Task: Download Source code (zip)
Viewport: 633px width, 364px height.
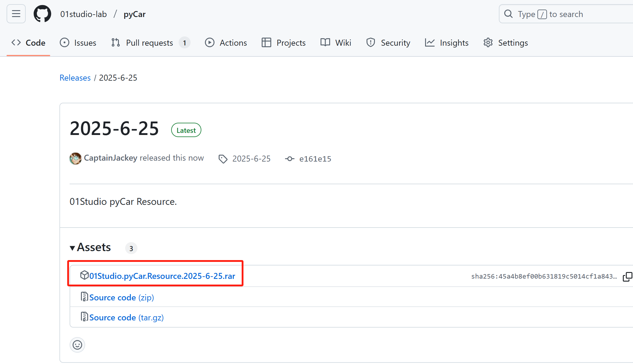Action: point(122,297)
